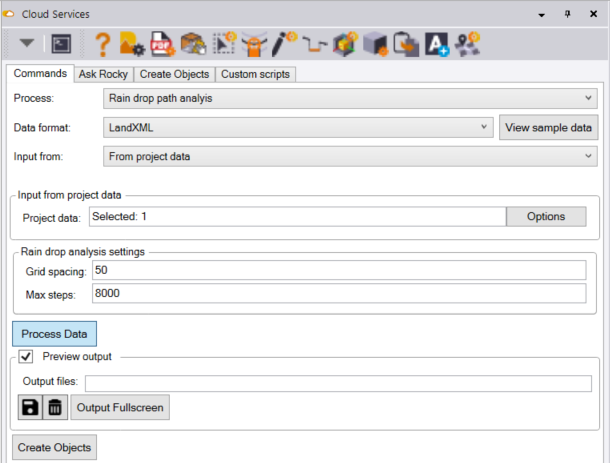The width and height of the screenshot is (610, 463).
Task: Open the PDF document tool icon
Action: tap(162, 43)
